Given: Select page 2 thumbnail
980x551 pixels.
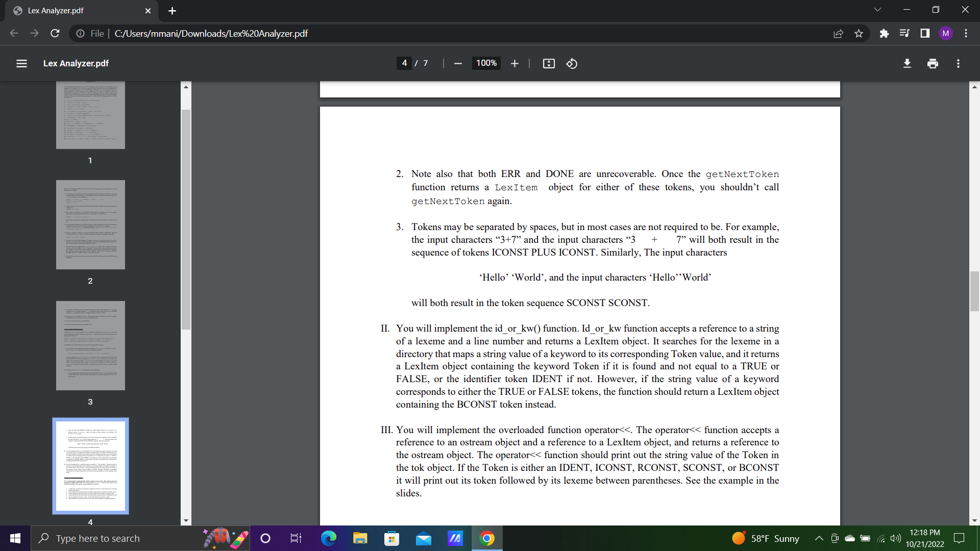Looking at the screenshot, I should [x=90, y=224].
